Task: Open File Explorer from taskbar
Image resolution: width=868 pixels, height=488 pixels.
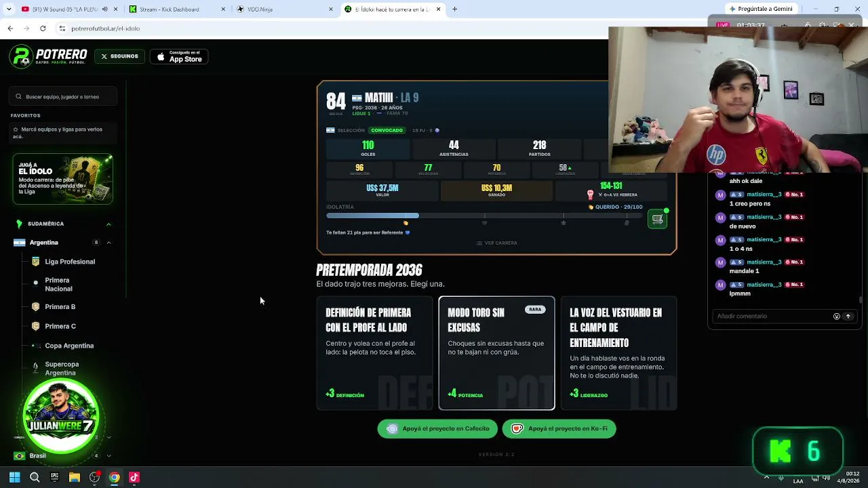Action: [x=75, y=477]
